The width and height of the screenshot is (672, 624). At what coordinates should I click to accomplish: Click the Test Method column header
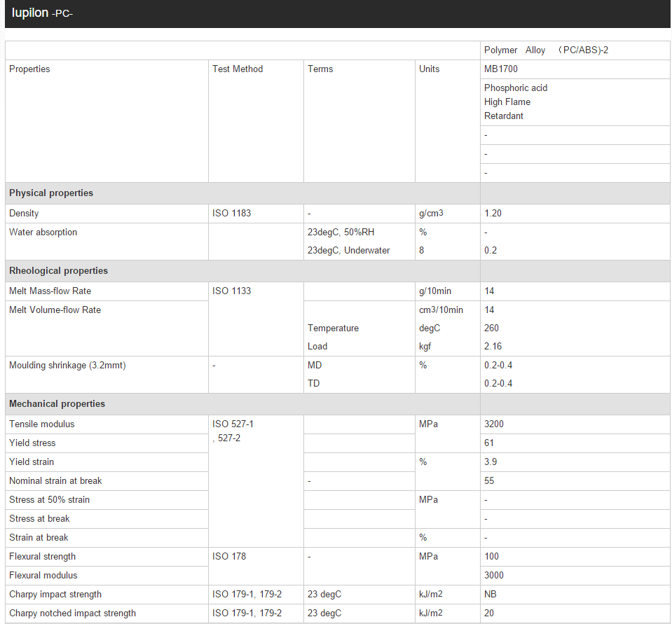(238, 69)
